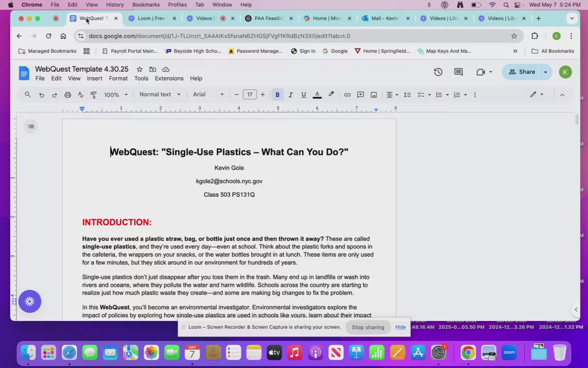Bookmark this page with the star
The image size is (588, 368).
514,36
